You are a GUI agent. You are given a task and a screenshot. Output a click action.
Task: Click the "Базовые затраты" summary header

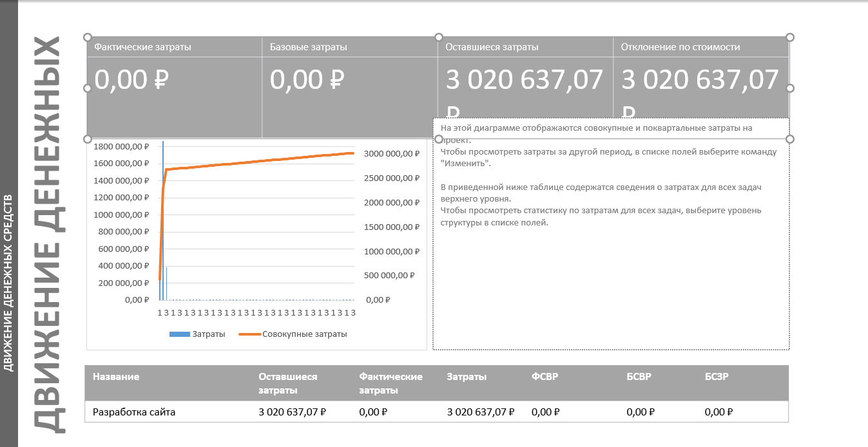point(309,47)
